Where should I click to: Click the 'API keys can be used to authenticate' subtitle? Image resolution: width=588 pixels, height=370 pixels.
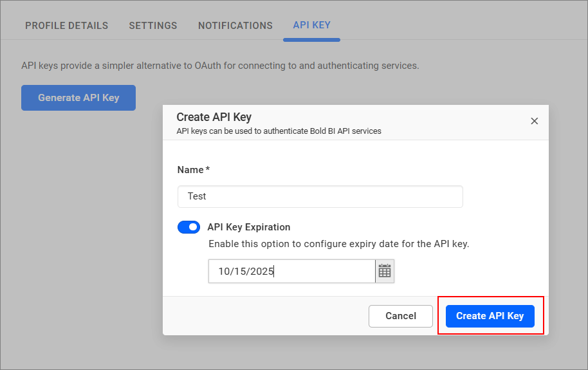[279, 131]
